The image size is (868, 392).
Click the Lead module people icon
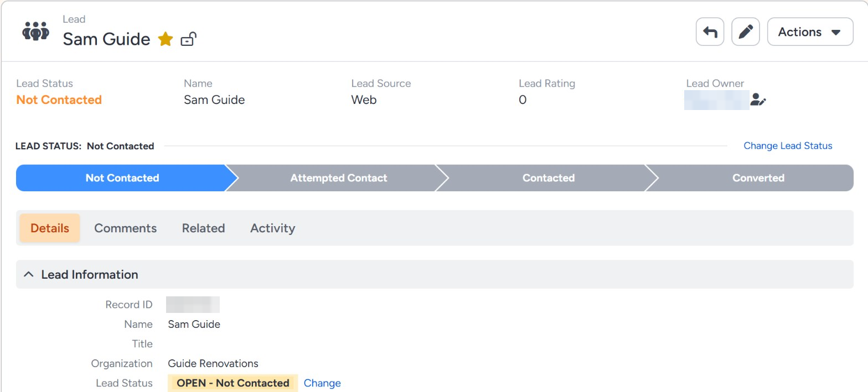click(x=35, y=32)
